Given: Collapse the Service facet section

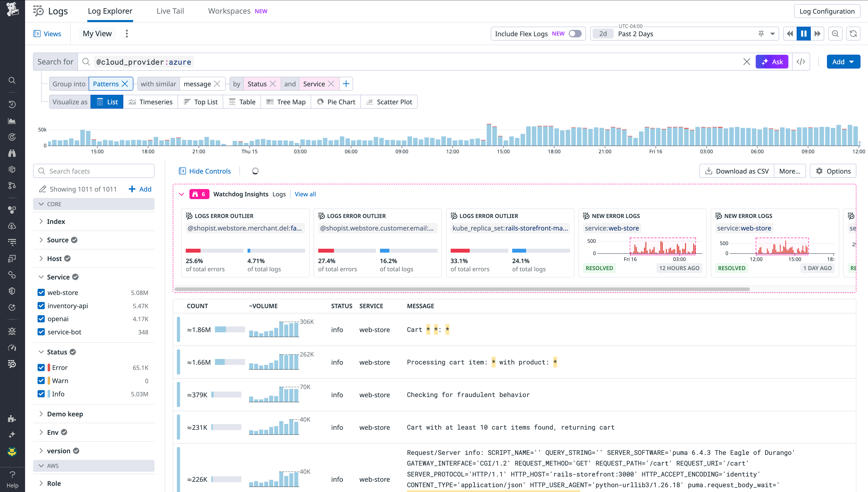Looking at the screenshot, I should click(41, 277).
